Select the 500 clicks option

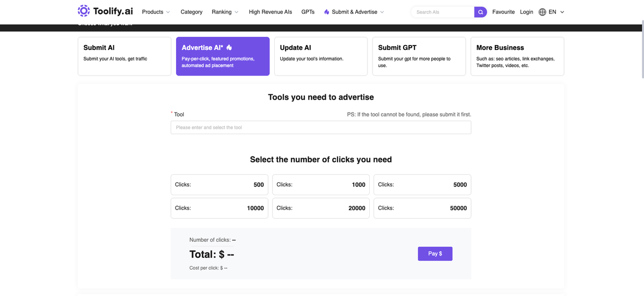pyautogui.click(x=219, y=184)
